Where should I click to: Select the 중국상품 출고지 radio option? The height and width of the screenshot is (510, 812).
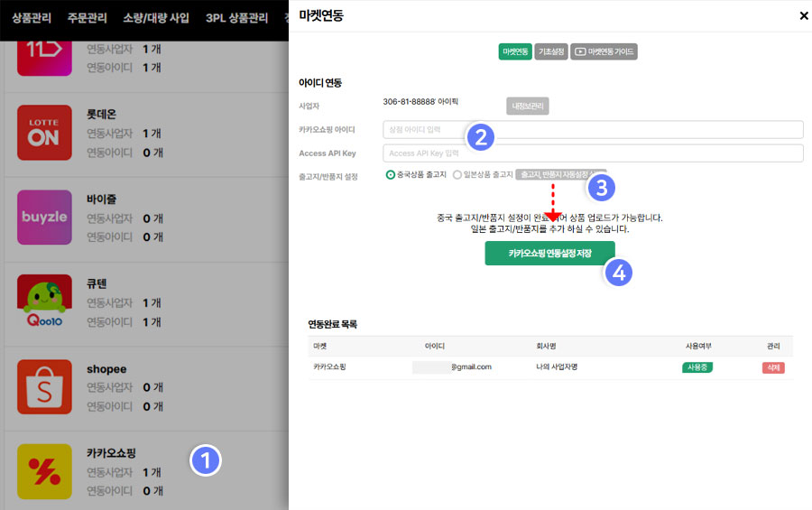(391, 175)
